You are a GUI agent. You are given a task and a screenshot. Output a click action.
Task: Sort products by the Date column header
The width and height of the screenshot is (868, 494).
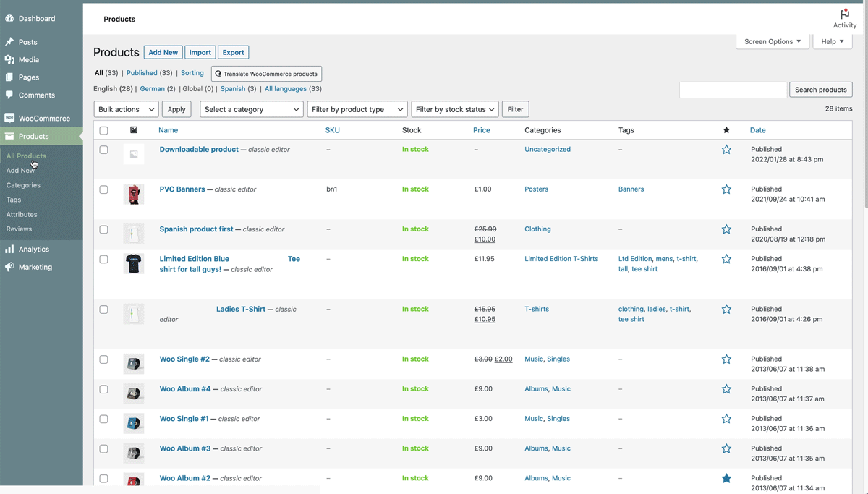[757, 130]
